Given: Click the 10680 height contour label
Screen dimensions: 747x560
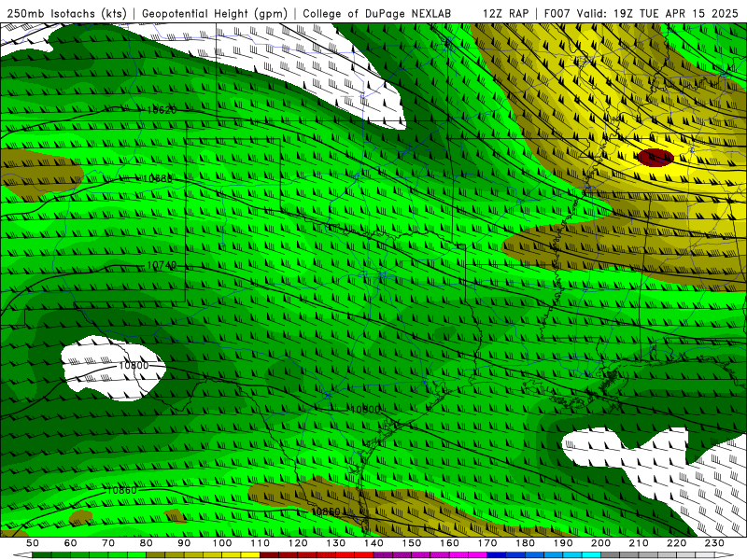Looking at the screenshot, I should [158, 178].
